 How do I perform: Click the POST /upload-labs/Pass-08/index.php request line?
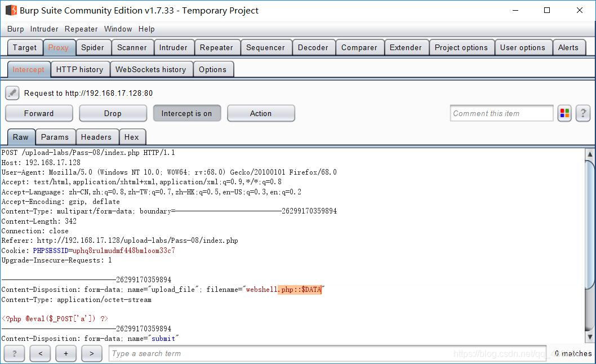click(88, 153)
